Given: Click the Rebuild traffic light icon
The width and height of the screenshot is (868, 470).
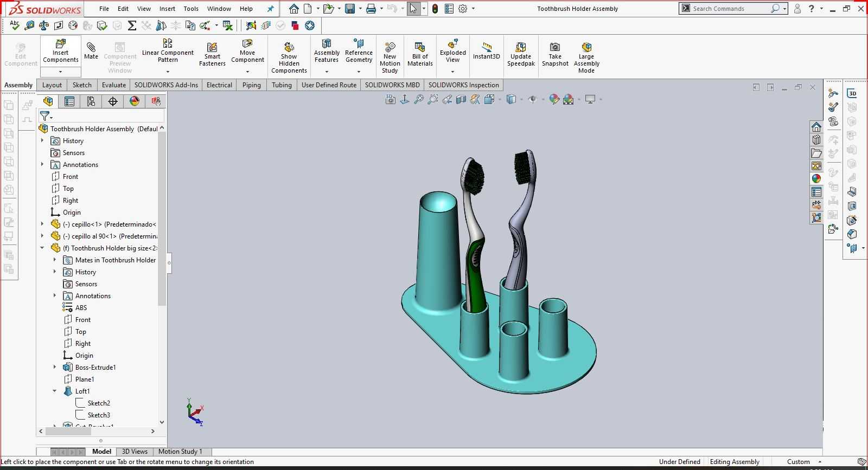Looking at the screenshot, I should click(435, 9).
